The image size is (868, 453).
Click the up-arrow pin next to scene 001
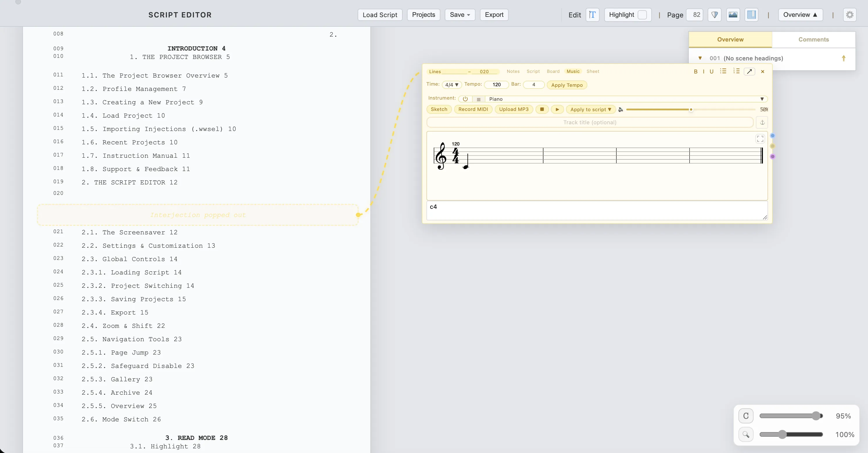(843, 58)
